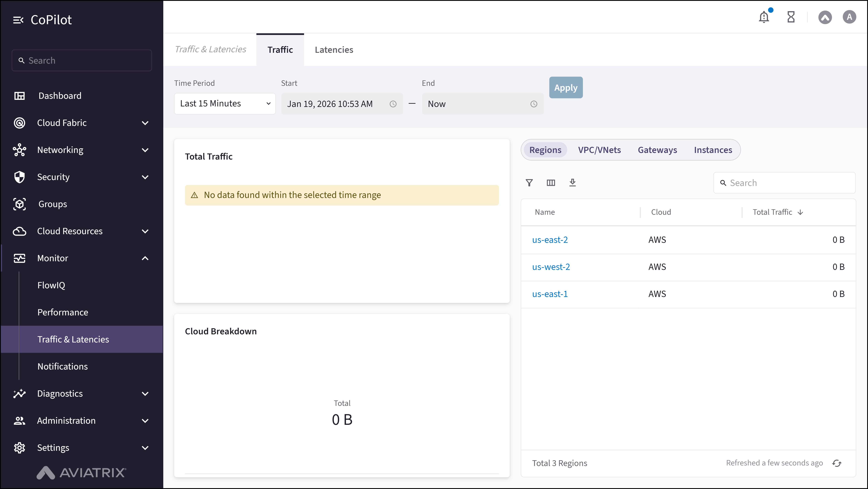Switch to the Latencies tab
Image resolution: width=868 pixels, height=489 pixels.
point(334,50)
